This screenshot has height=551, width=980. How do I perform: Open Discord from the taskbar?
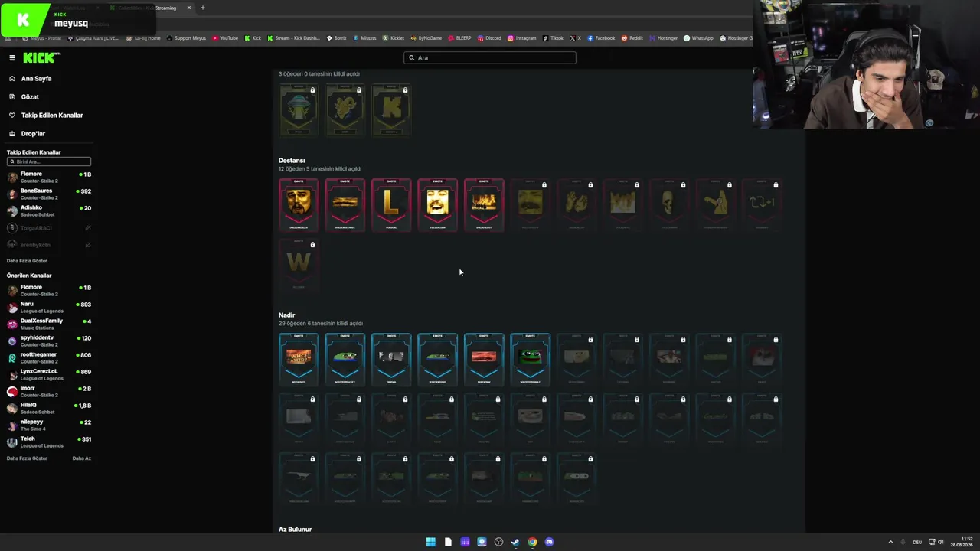point(549,542)
